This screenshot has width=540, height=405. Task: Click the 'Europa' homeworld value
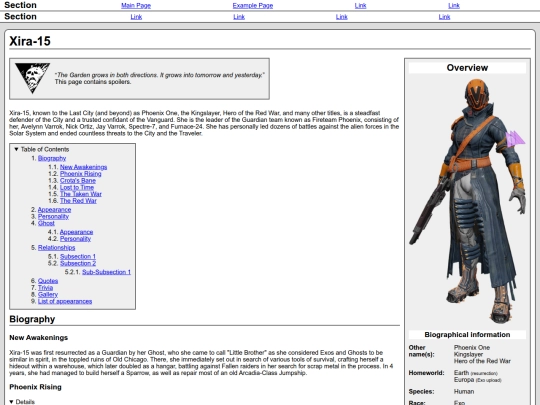[x=464, y=380]
